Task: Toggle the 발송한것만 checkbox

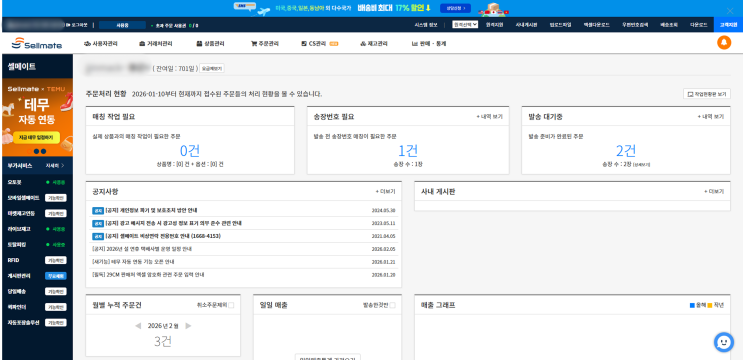Action: click(392, 306)
